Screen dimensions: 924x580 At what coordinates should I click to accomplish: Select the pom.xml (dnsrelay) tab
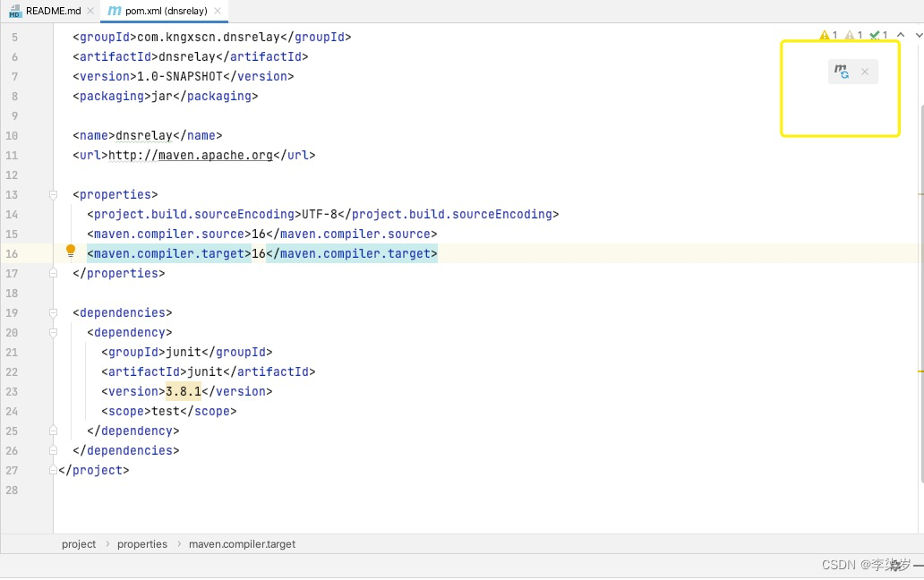coord(165,12)
